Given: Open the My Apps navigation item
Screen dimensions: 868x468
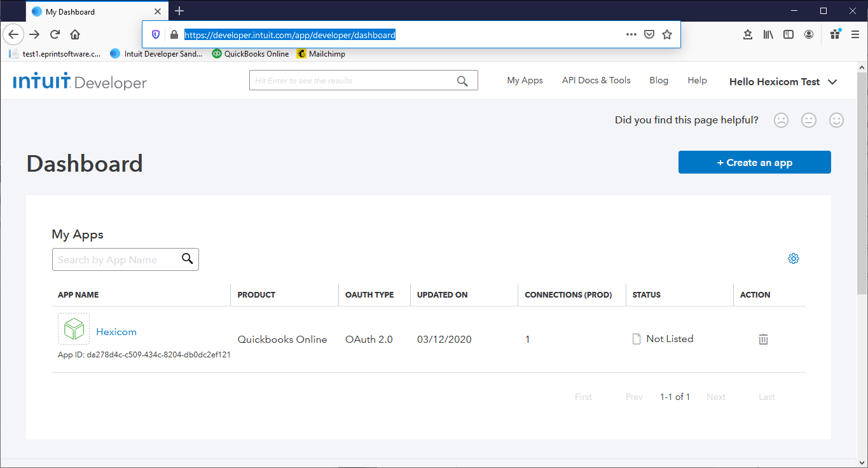Looking at the screenshot, I should [x=525, y=81].
